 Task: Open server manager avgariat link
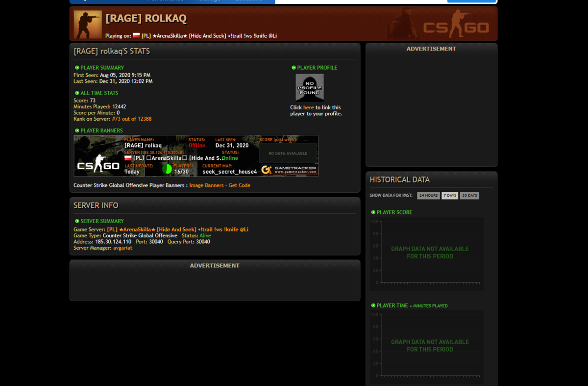[123, 248]
